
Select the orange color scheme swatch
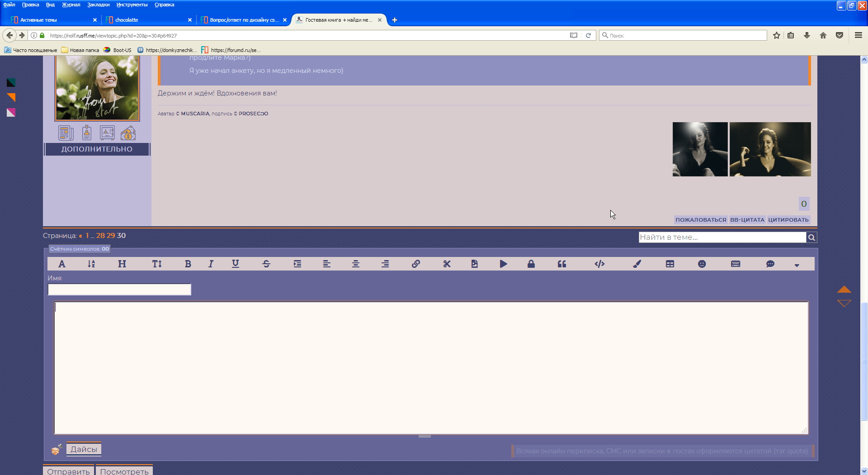click(11, 97)
